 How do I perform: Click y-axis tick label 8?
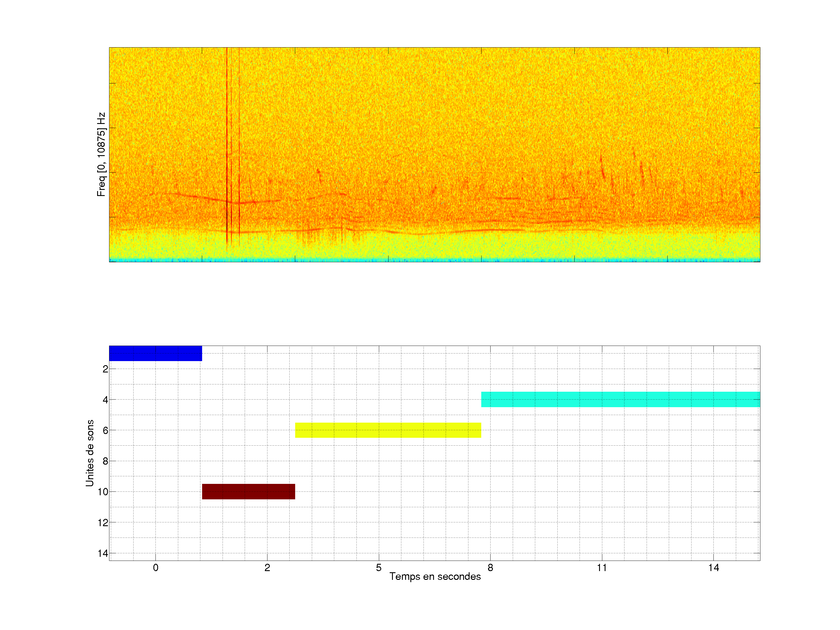click(x=105, y=461)
